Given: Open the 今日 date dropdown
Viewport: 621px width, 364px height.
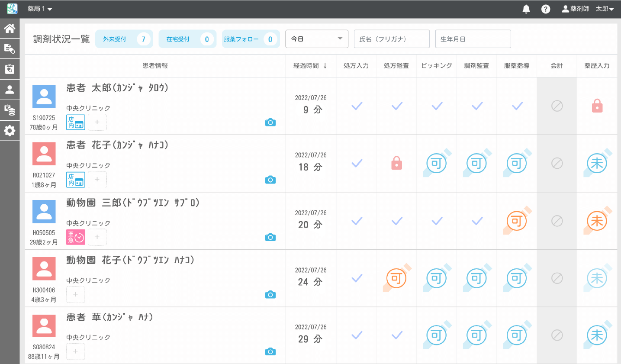Looking at the screenshot, I should [317, 39].
